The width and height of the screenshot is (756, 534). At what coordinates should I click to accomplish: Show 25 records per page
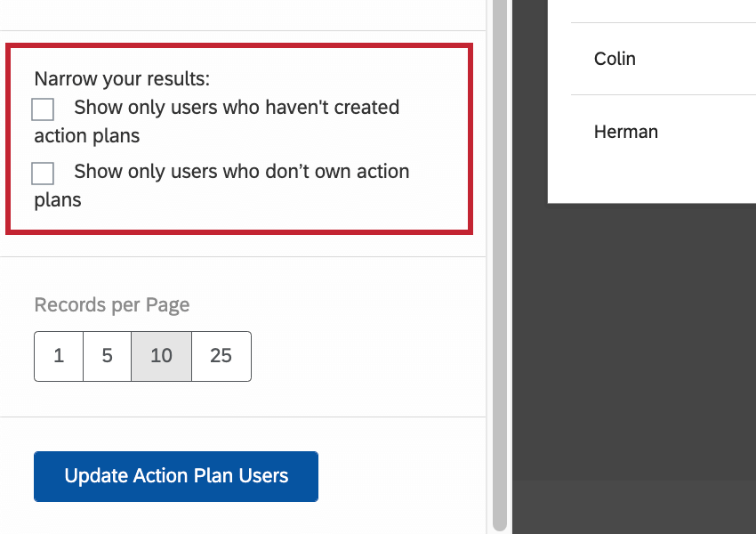click(x=221, y=356)
